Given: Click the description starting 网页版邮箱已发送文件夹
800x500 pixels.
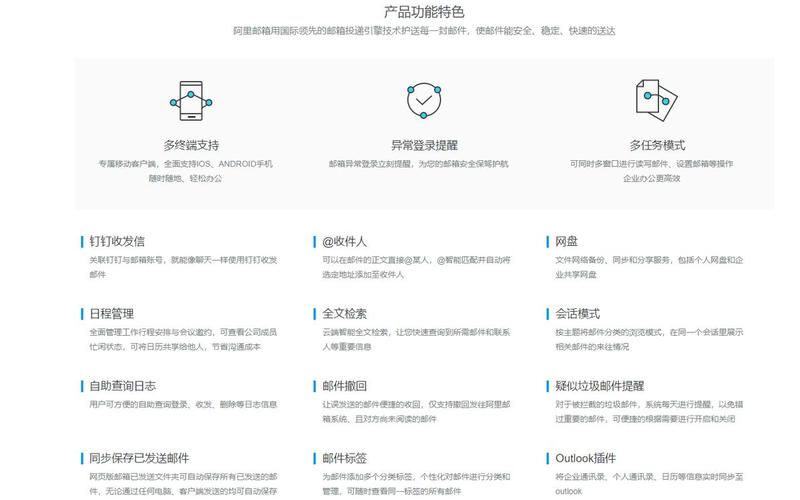Looking at the screenshot, I should [x=183, y=484].
